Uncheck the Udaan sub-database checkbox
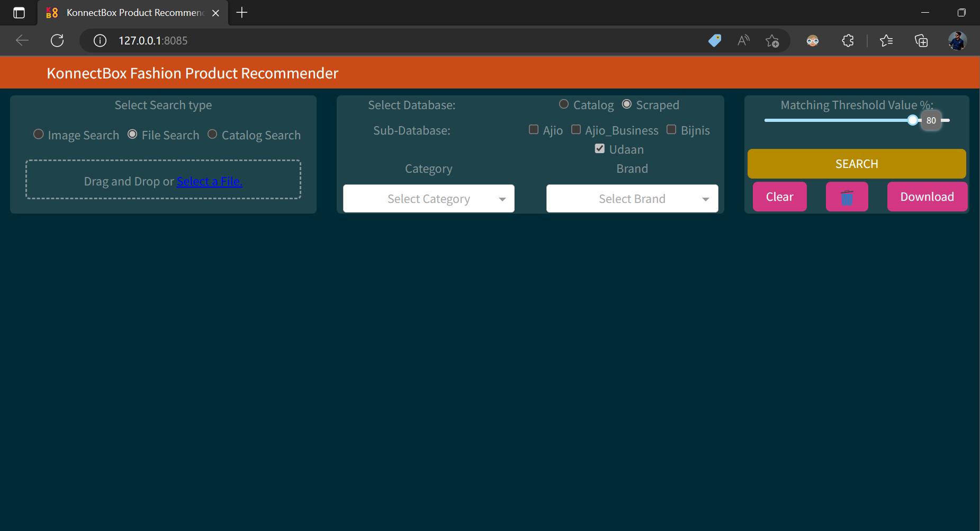Image resolution: width=980 pixels, height=531 pixels. pyautogui.click(x=600, y=149)
